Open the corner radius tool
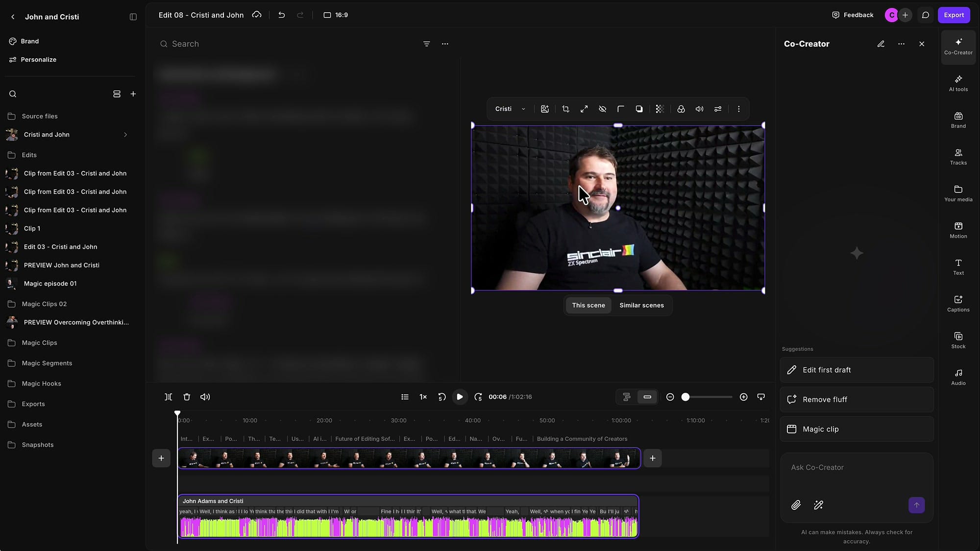 coord(621,109)
